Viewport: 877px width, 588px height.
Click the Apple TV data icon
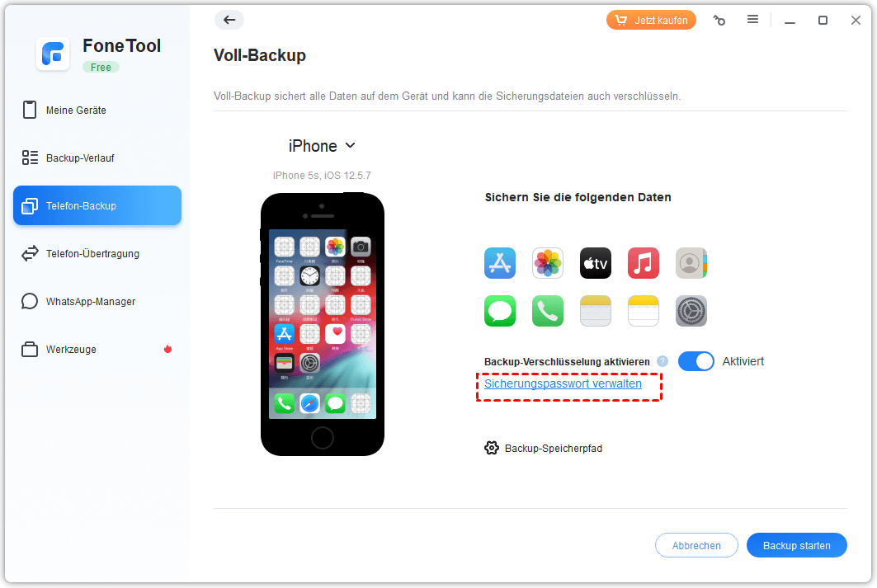click(596, 263)
